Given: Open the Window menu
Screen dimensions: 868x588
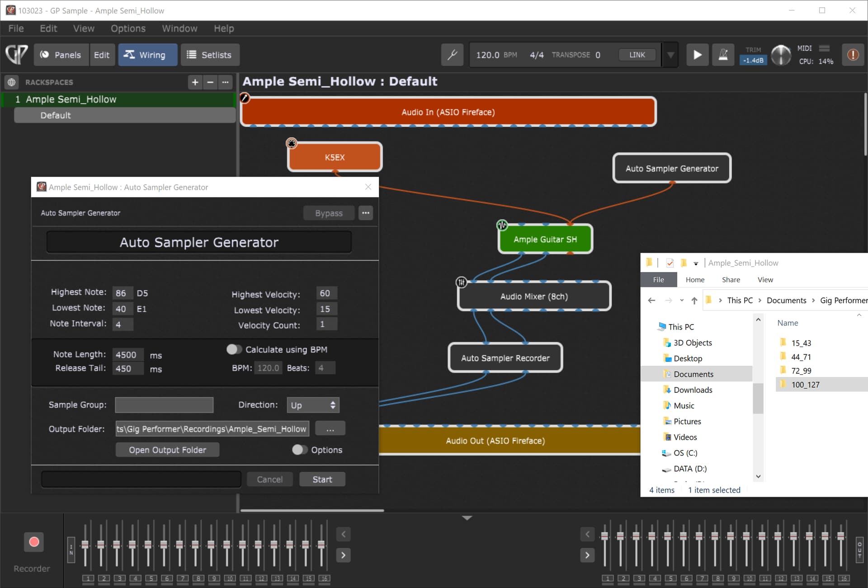Looking at the screenshot, I should click(x=179, y=28).
